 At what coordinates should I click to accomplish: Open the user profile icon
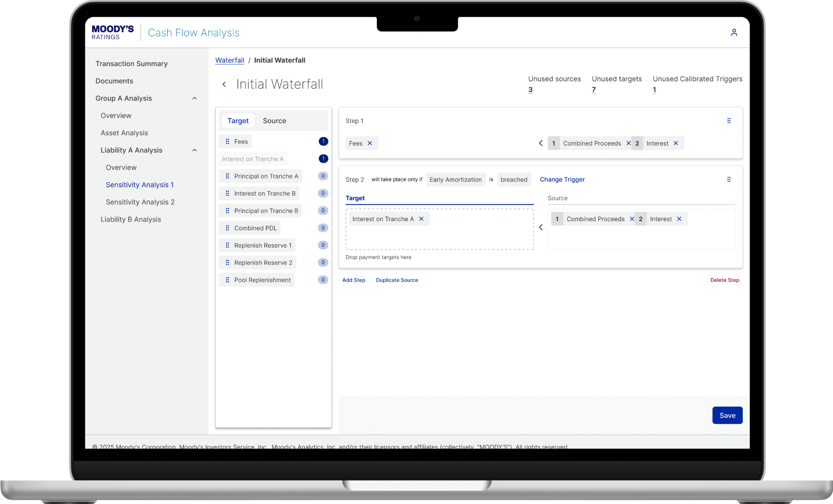(x=734, y=32)
